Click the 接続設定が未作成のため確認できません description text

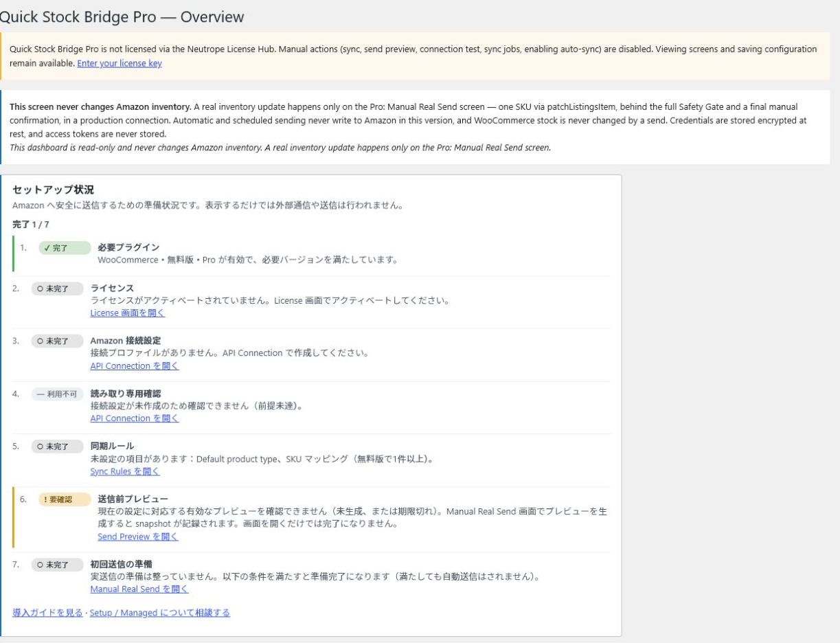pyautogui.click(x=196, y=406)
